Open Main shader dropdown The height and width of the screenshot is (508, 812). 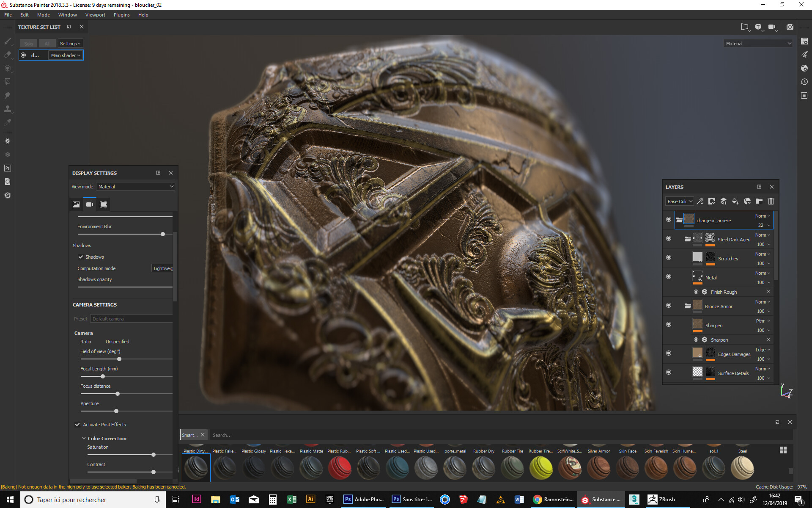pos(66,55)
